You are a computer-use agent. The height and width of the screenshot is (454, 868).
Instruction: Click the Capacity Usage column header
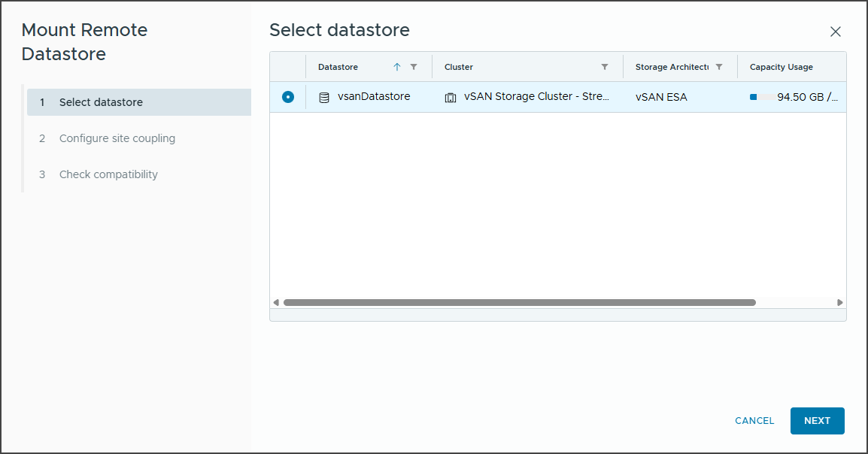(781, 67)
